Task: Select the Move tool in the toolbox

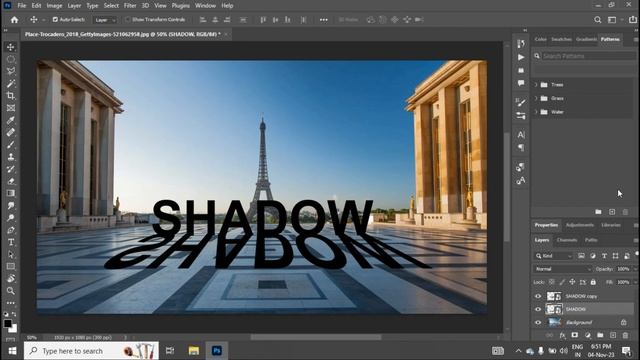Action: [x=11, y=47]
